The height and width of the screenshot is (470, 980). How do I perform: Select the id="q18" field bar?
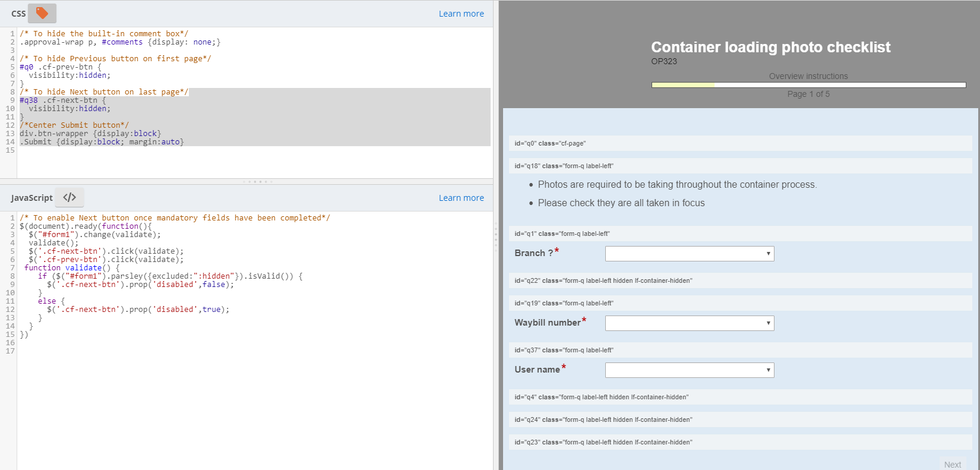740,166
